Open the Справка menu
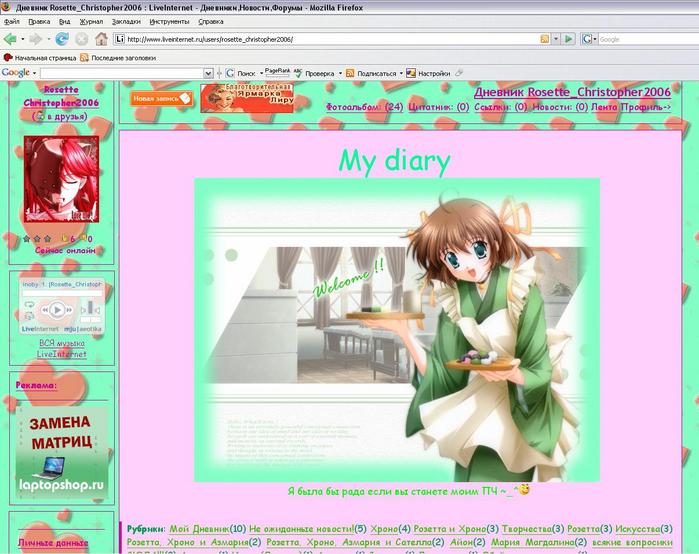Screen dimensions: 699x554 point(211,21)
